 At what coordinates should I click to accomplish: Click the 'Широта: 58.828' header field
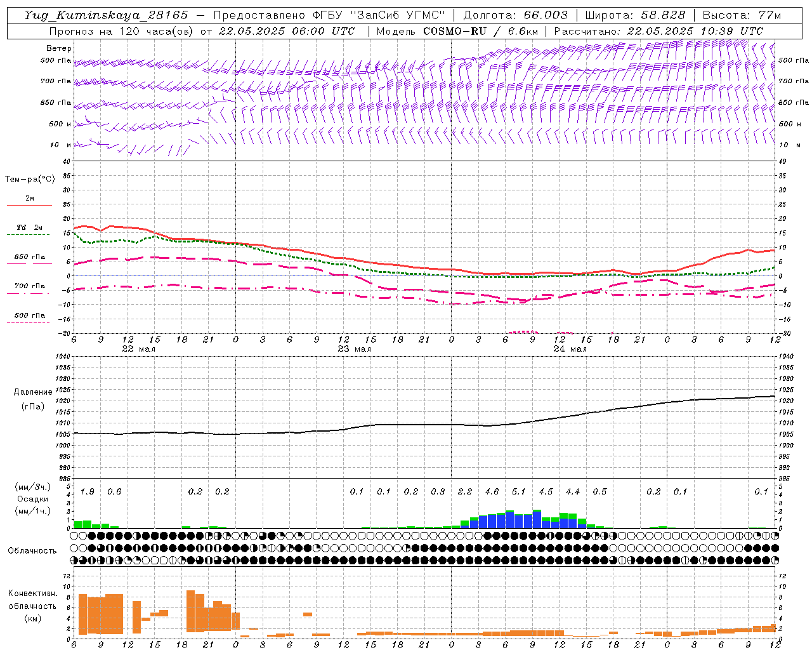635,15
